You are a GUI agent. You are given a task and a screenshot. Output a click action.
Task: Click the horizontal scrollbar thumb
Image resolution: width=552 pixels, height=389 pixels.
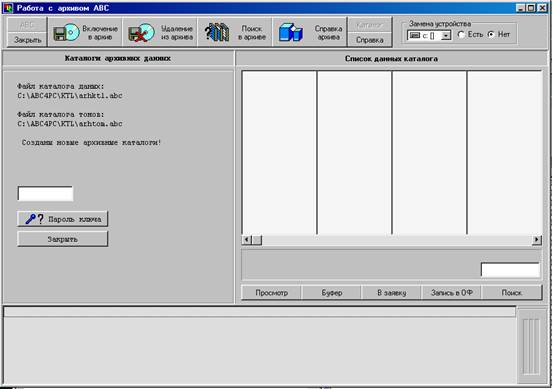[257, 240]
